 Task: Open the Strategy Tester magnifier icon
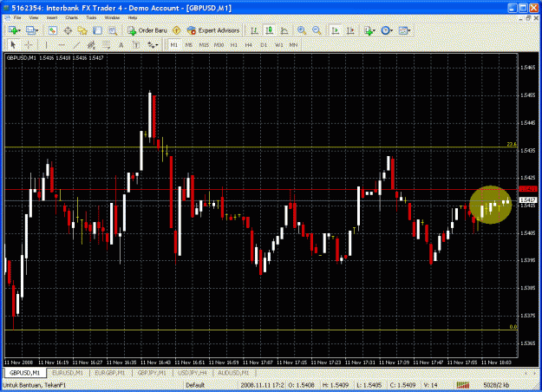(113, 30)
